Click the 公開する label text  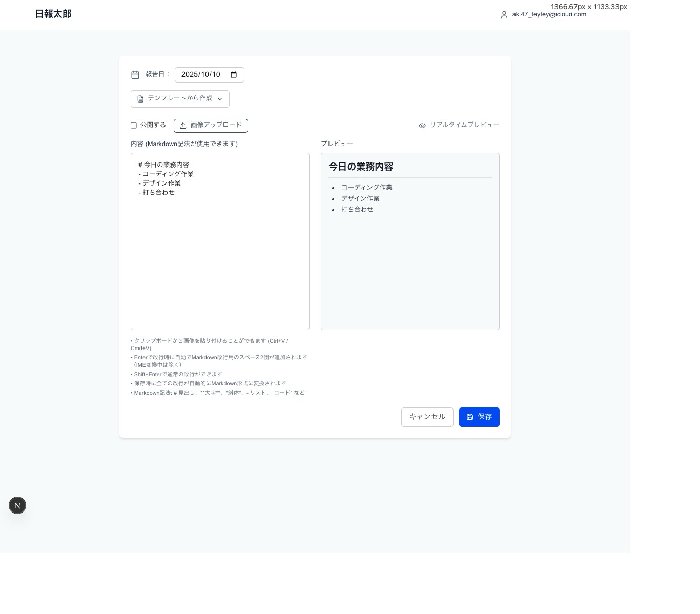point(153,125)
